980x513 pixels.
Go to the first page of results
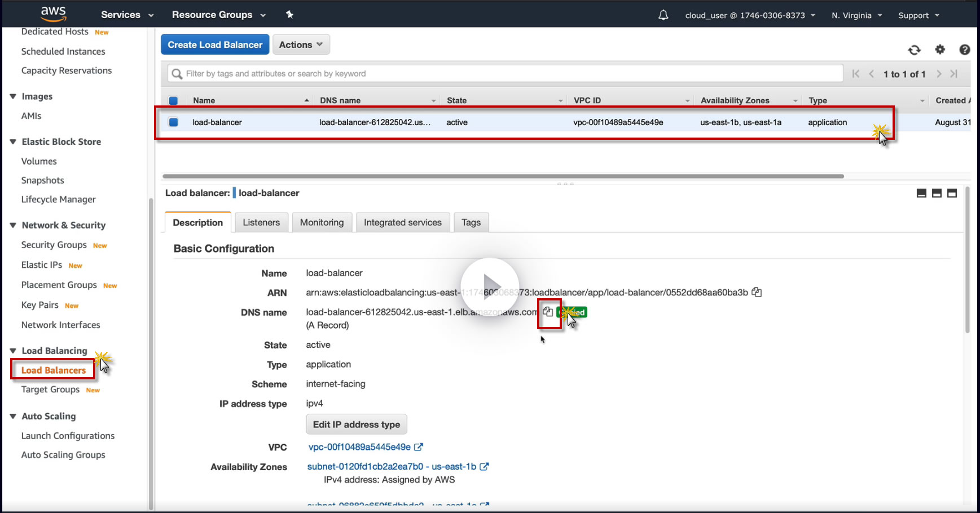coord(856,74)
